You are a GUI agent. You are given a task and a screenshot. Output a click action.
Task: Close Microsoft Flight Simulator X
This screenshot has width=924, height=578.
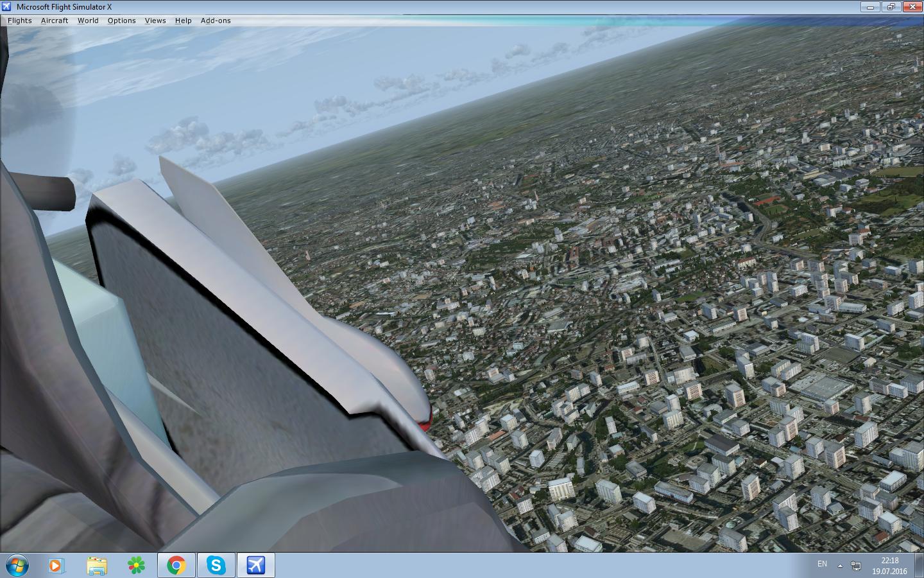click(912, 7)
